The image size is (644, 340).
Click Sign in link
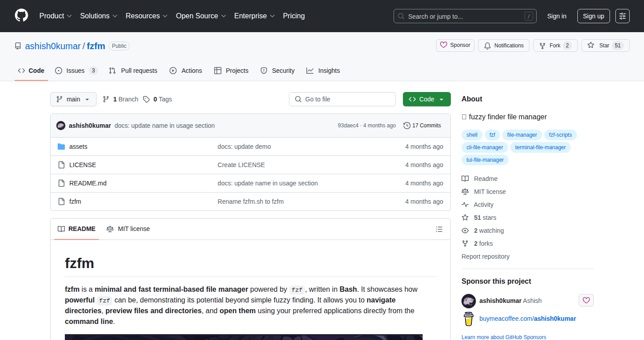557,16
